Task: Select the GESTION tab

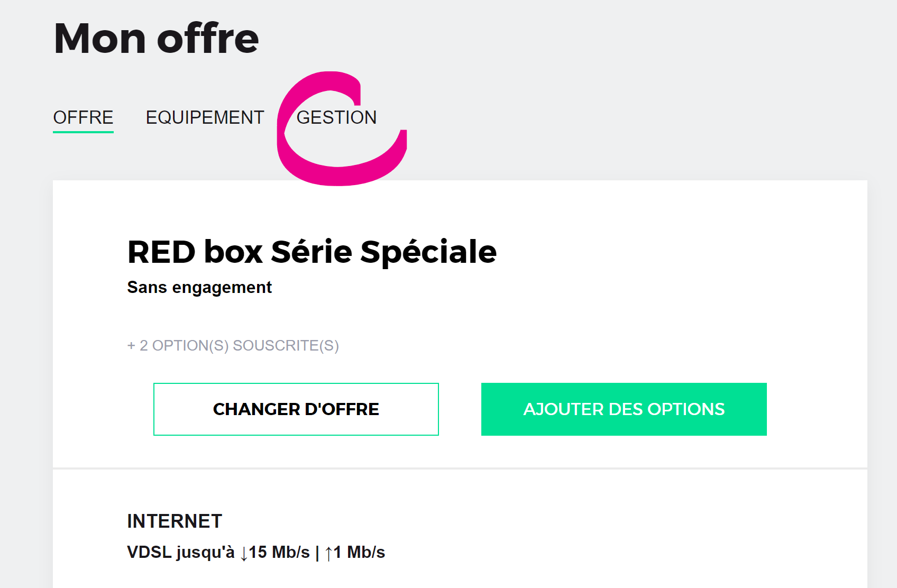Action: click(336, 117)
